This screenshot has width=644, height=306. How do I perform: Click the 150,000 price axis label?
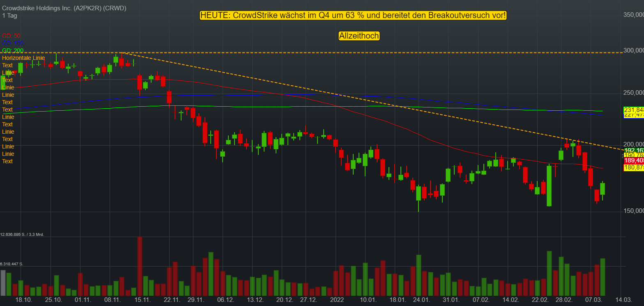[x=633, y=211]
